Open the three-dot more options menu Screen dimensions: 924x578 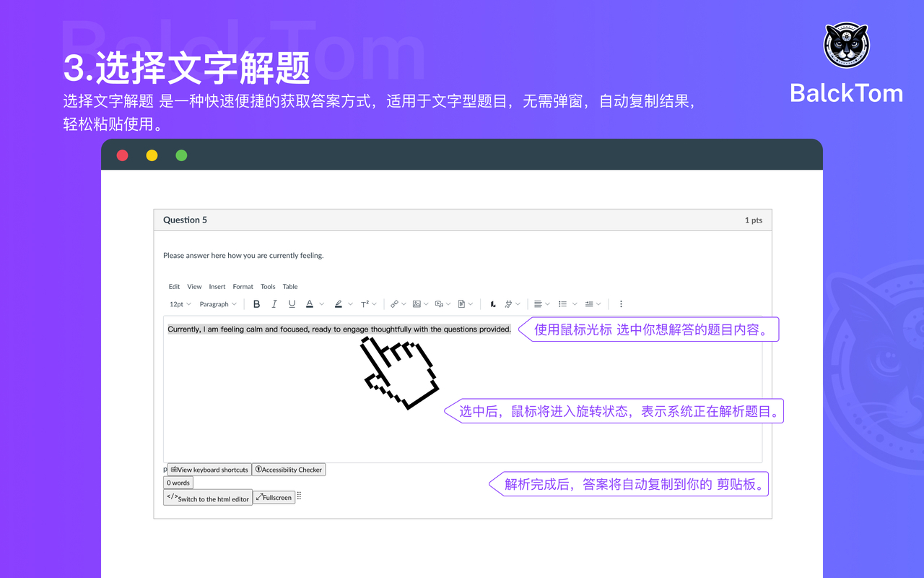(x=621, y=304)
